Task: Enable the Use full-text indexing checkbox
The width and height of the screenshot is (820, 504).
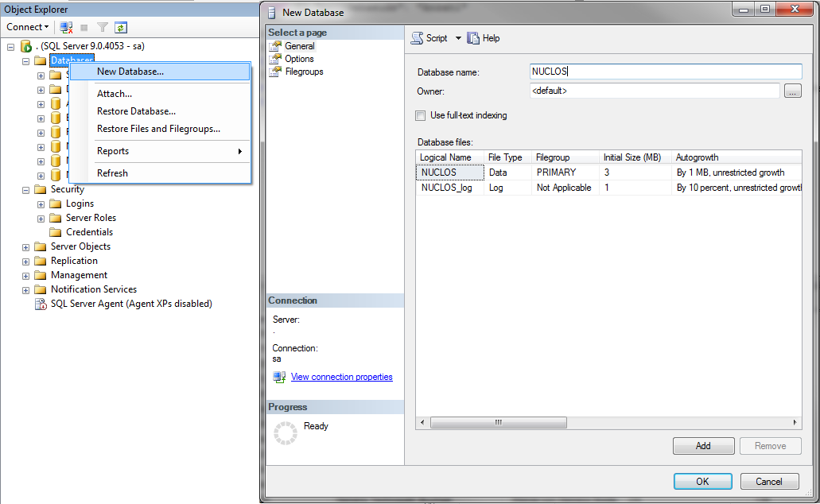Action: pos(421,115)
